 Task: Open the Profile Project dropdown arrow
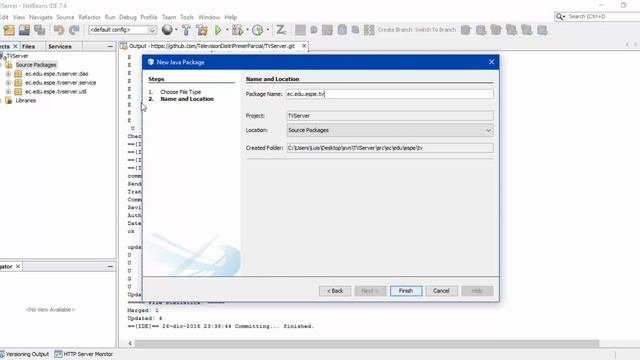[268, 30]
